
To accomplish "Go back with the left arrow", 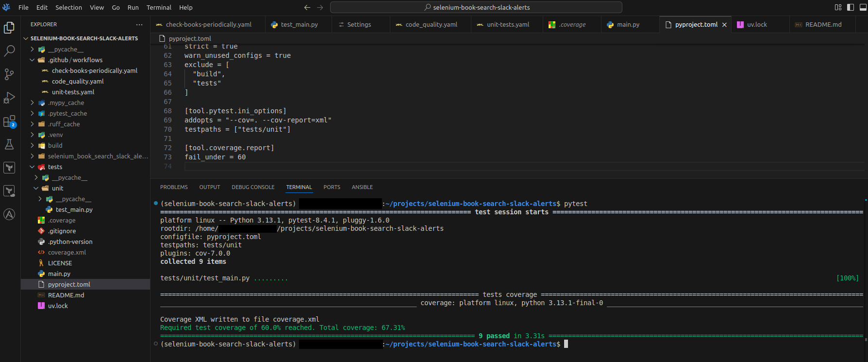I will click(x=307, y=7).
